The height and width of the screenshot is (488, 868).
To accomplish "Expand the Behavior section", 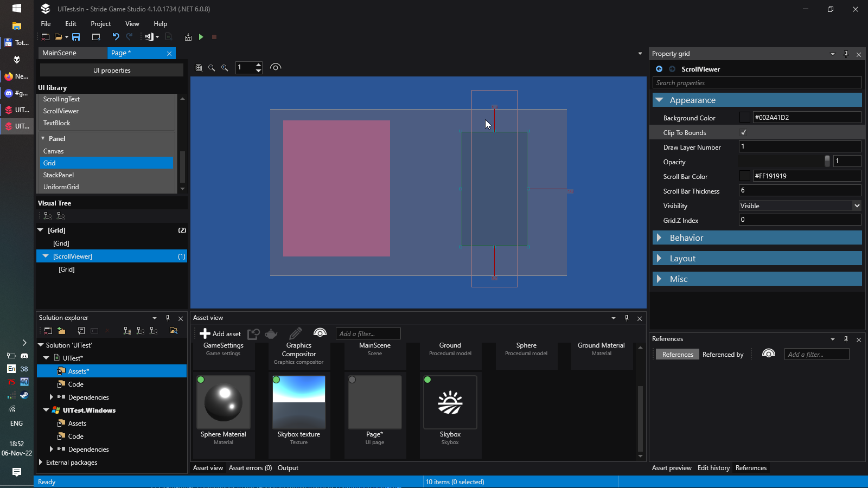I will [x=659, y=237].
